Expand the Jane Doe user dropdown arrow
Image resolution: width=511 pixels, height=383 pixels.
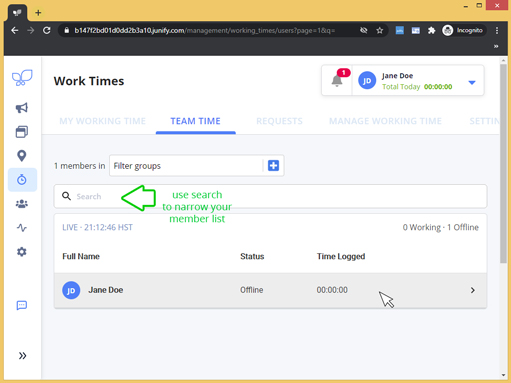[472, 82]
